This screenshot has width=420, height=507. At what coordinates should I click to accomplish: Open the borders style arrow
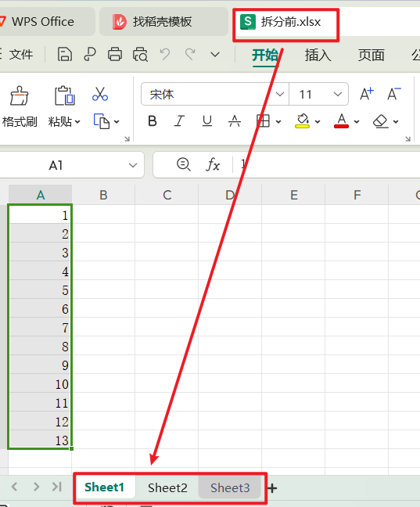[278, 122]
